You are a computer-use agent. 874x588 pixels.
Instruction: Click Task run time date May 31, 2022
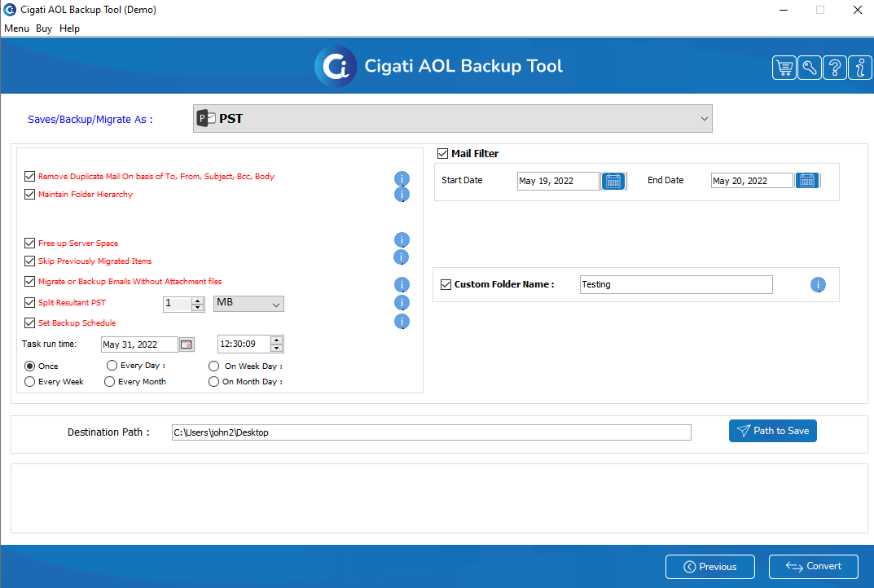tap(139, 344)
